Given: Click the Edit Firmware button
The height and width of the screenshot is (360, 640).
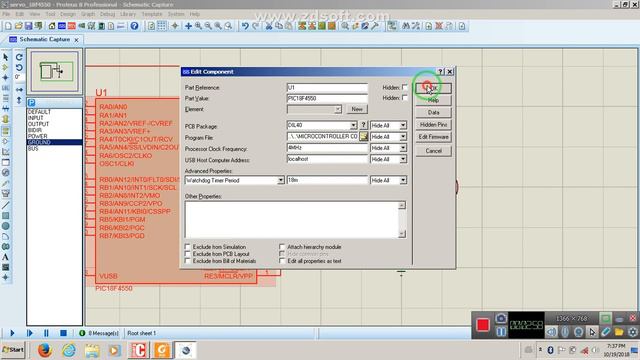Looking at the screenshot, I should pos(433,137).
